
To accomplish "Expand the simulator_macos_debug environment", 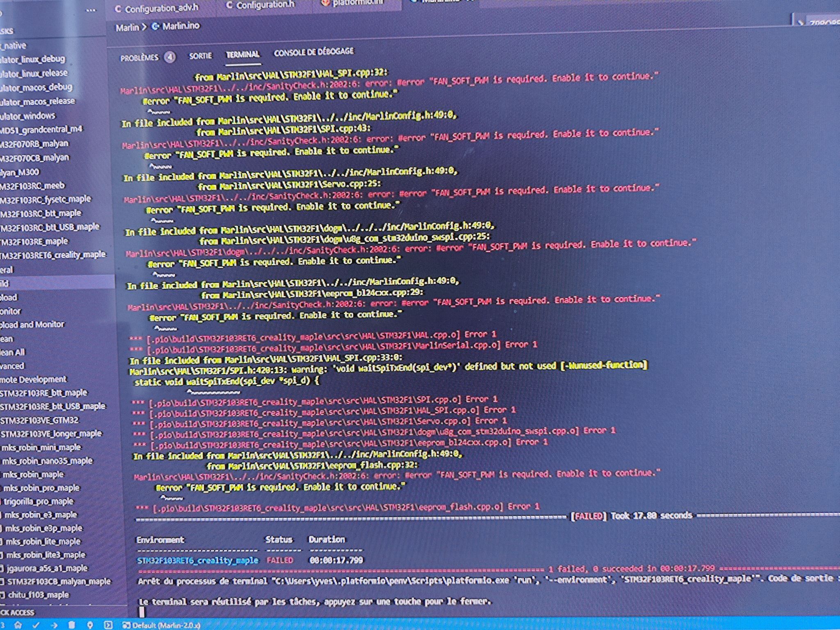I will (x=37, y=87).
